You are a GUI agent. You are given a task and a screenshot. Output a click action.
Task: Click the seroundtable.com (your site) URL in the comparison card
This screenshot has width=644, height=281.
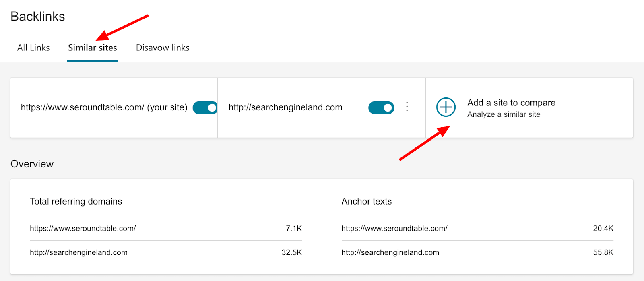(104, 107)
